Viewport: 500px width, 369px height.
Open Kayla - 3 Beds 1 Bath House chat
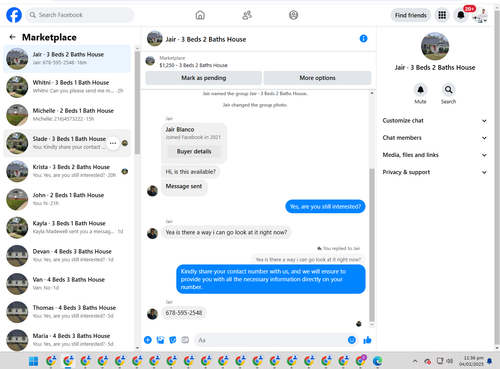pyautogui.click(x=67, y=228)
